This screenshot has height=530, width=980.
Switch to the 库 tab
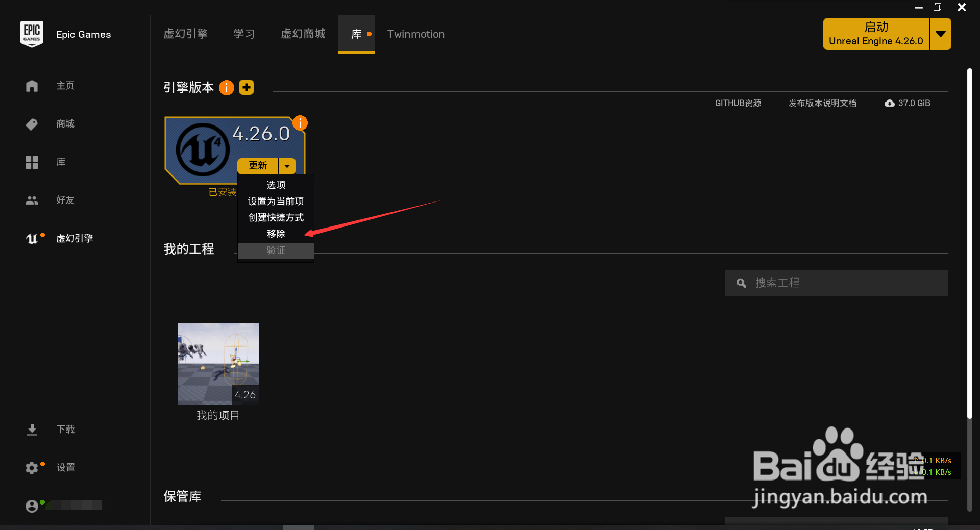click(x=356, y=34)
